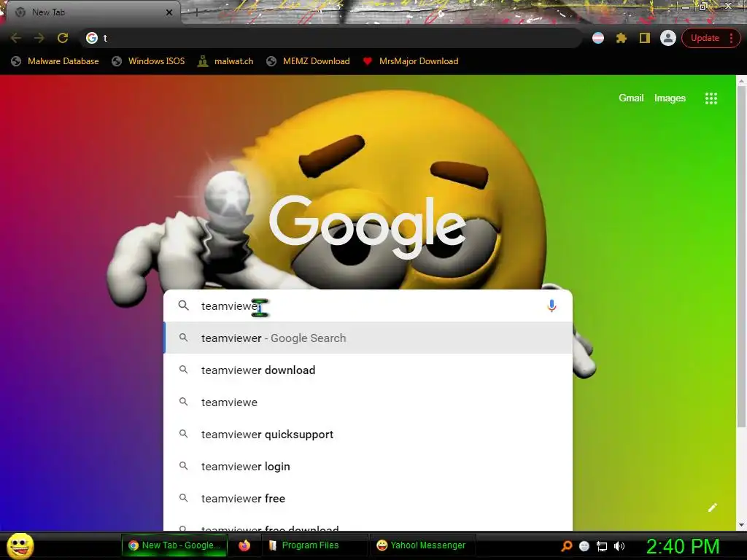Open the MEMZ Download bookmark
This screenshot has height=560, width=747.
coord(309,61)
